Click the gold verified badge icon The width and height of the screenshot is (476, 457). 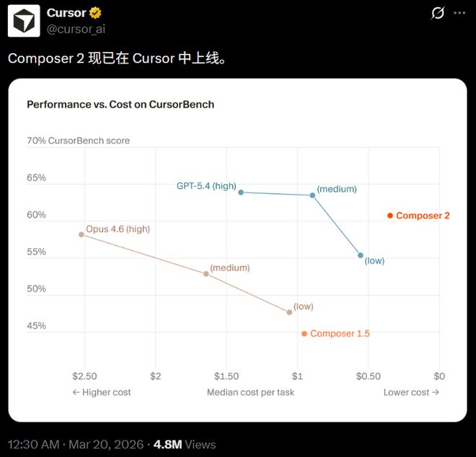pos(95,13)
